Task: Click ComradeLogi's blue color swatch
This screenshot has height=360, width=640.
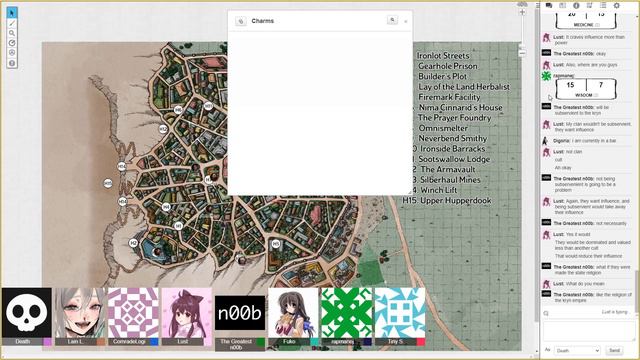Action: point(154,342)
